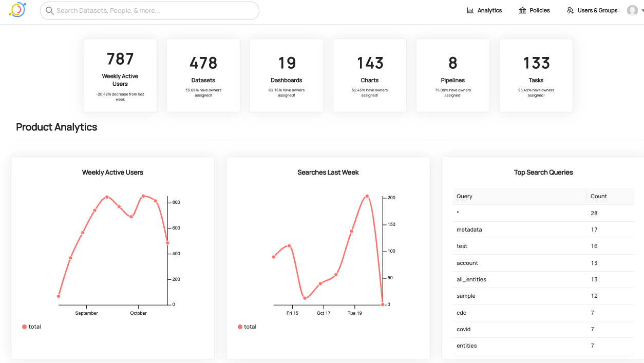Select the 478 Datasets card

(203, 75)
